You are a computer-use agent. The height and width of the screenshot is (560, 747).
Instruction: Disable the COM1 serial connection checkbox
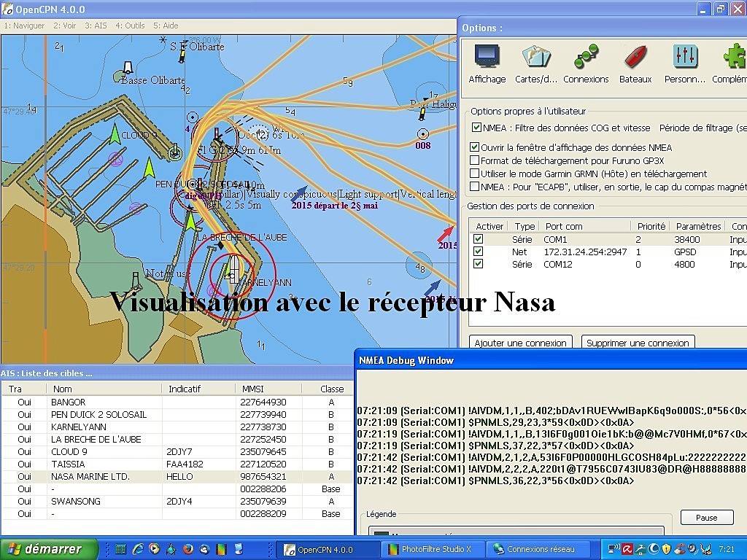pyautogui.click(x=479, y=239)
